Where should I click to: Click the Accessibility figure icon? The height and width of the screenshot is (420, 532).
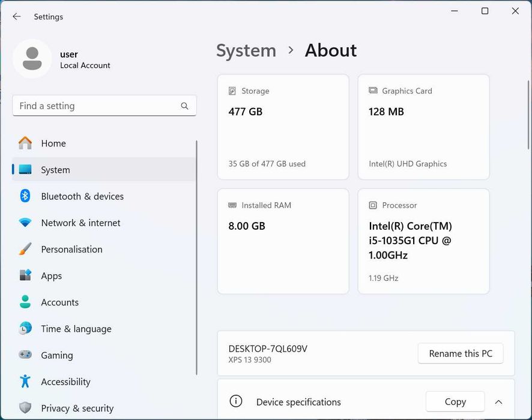click(x=25, y=382)
